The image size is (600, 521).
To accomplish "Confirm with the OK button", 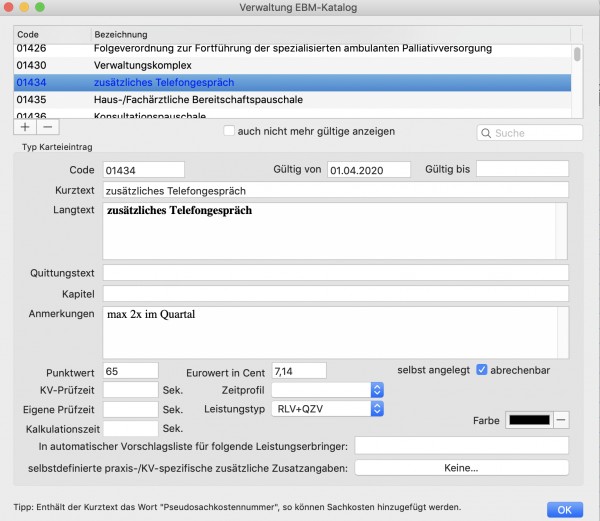I will tap(565, 510).
